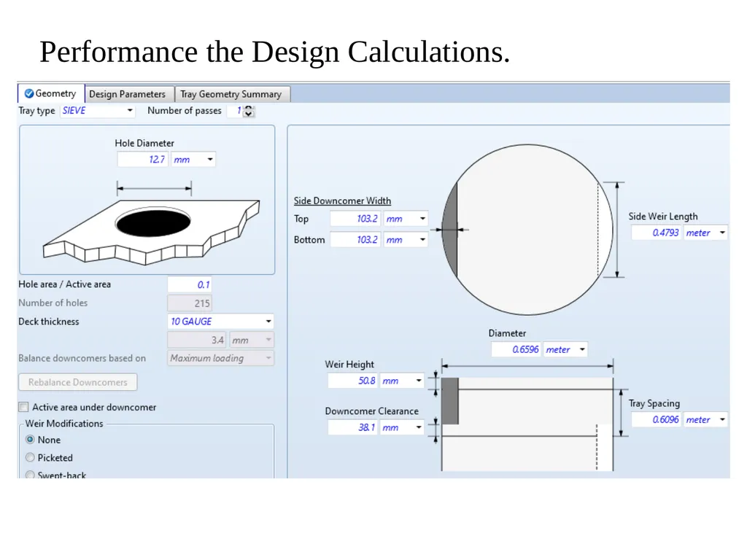Click the deck thickness 3.4 mm value field

(197, 340)
